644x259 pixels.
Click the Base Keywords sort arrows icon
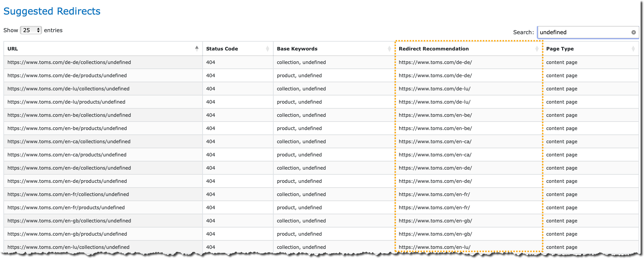pos(389,49)
